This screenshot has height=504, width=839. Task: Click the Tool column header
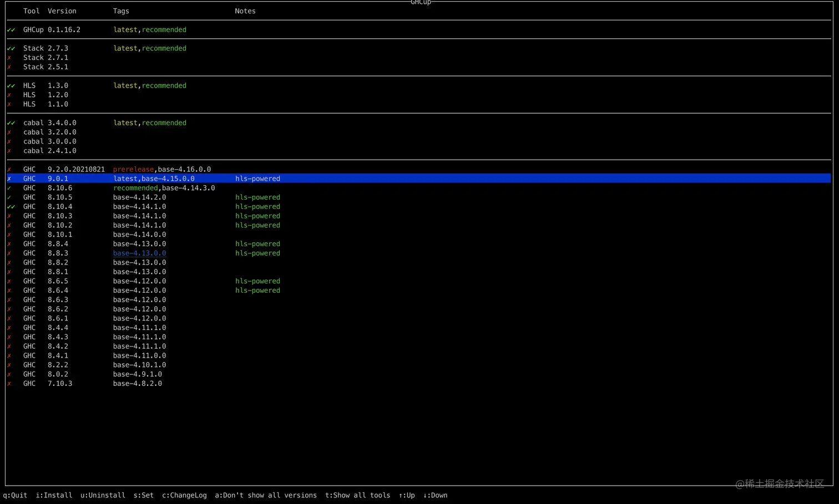coord(32,11)
